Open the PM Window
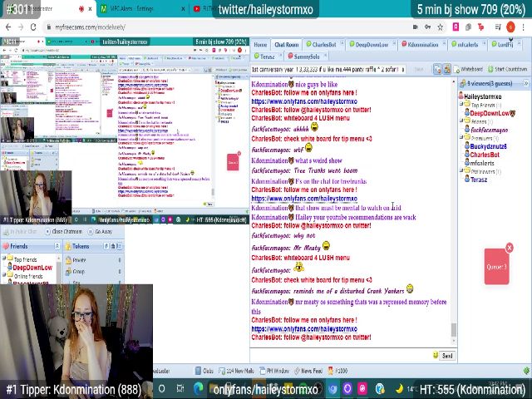 coord(274,371)
